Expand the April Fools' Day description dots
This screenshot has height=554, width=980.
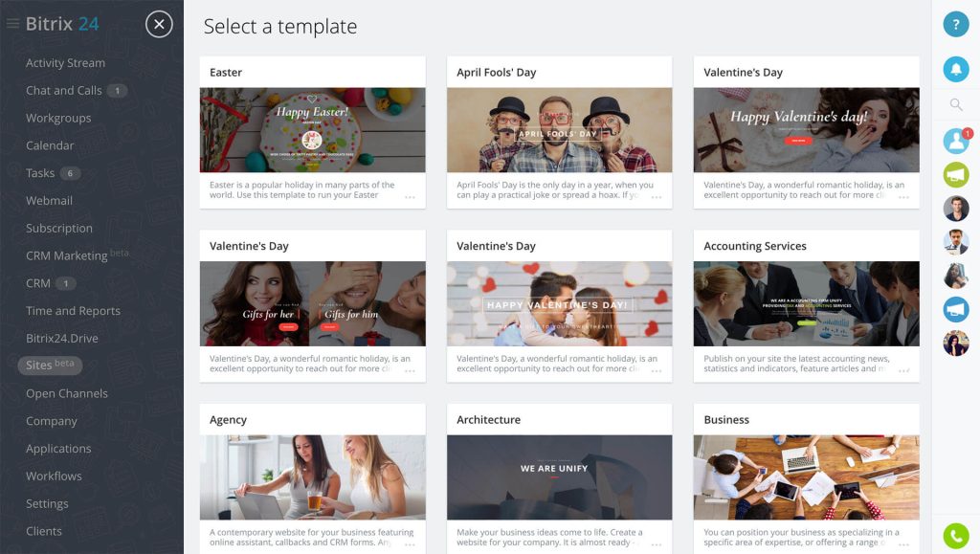657,197
